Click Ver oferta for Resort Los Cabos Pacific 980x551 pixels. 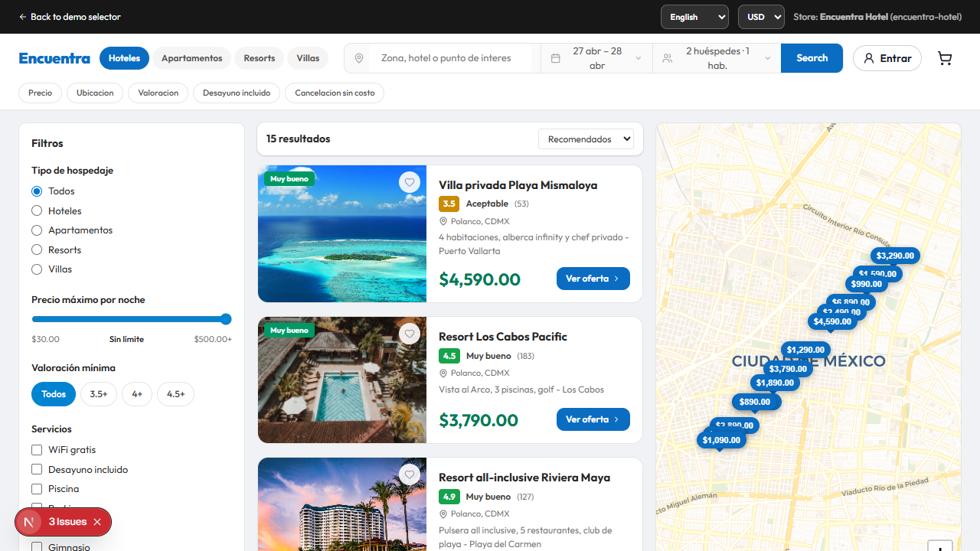(x=593, y=419)
